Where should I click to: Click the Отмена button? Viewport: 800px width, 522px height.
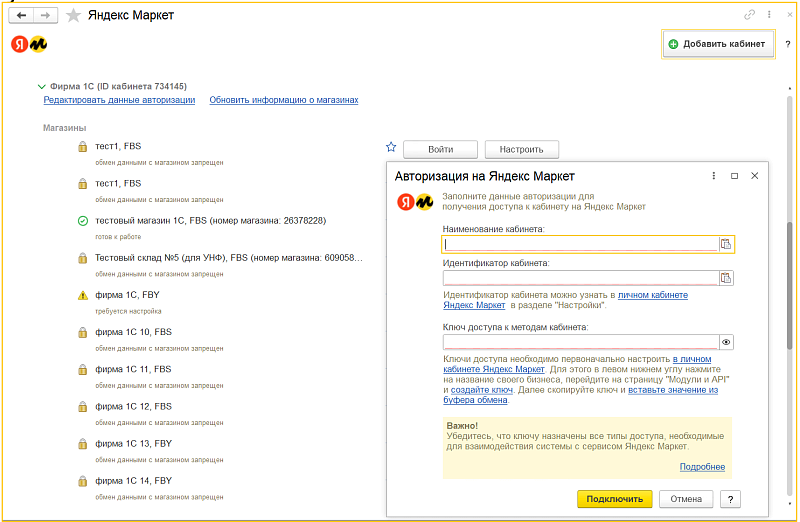686,499
